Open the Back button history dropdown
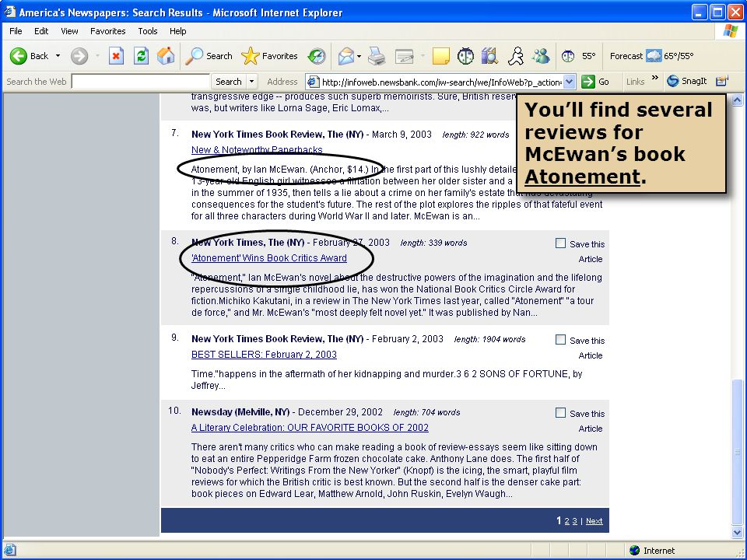Screen dimensions: 747x560 [x=58, y=56]
